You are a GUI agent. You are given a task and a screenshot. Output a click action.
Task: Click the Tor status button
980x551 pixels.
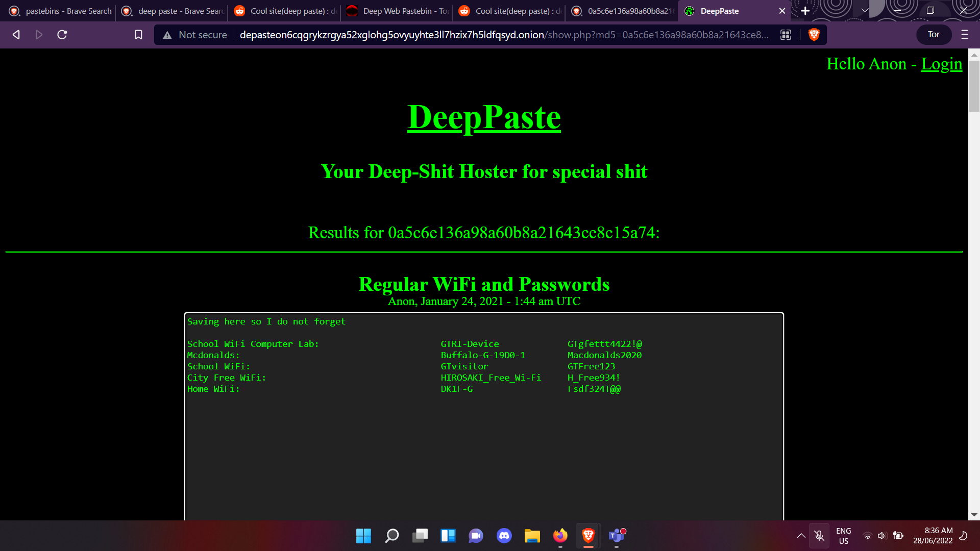934,35
